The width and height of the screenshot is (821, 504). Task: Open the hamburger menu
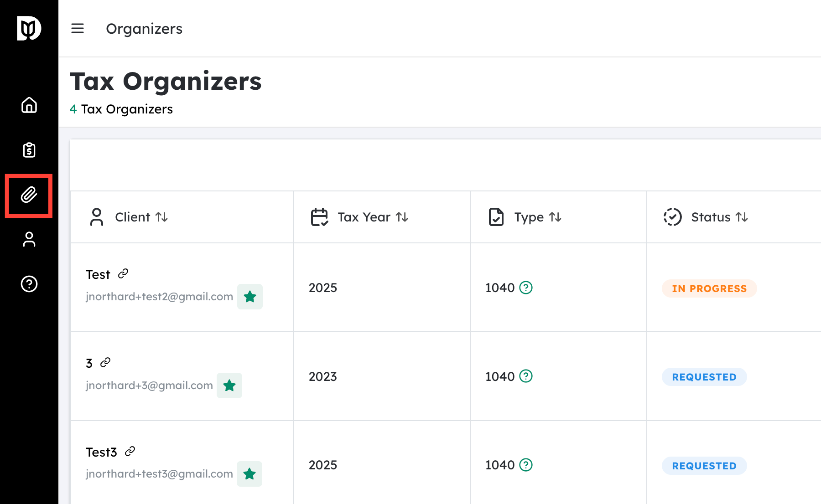[x=78, y=29]
